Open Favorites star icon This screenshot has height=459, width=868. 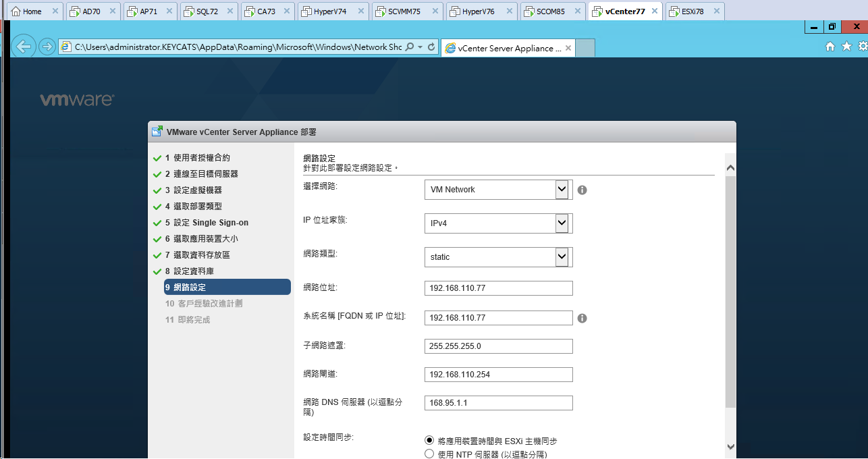point(846,47)
